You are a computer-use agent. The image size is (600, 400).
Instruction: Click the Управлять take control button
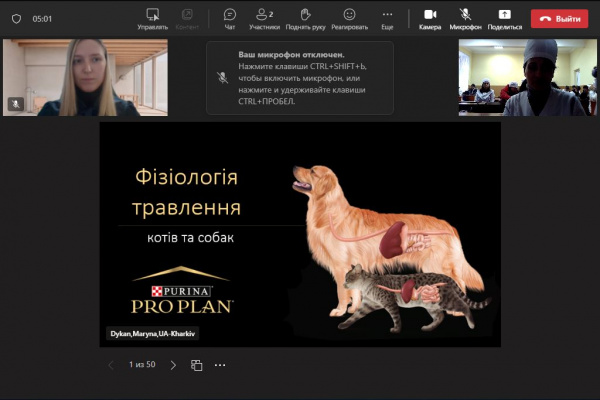(x=153, y=19)
